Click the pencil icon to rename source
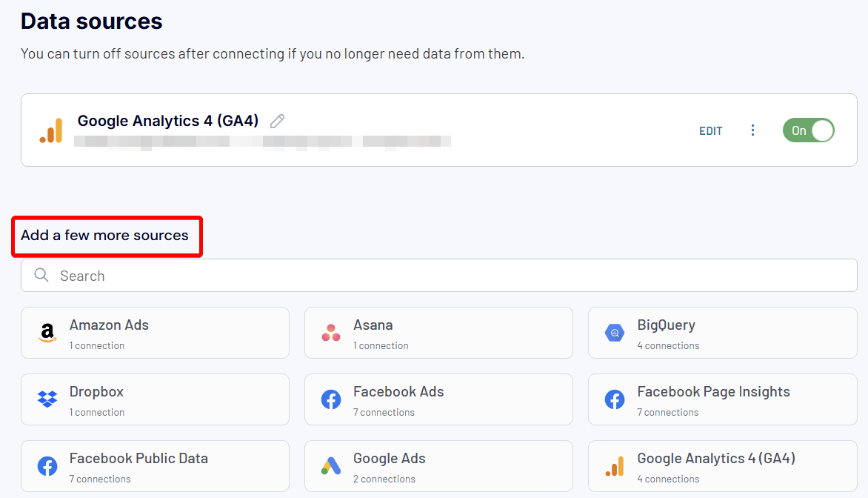 click(277, 122)
